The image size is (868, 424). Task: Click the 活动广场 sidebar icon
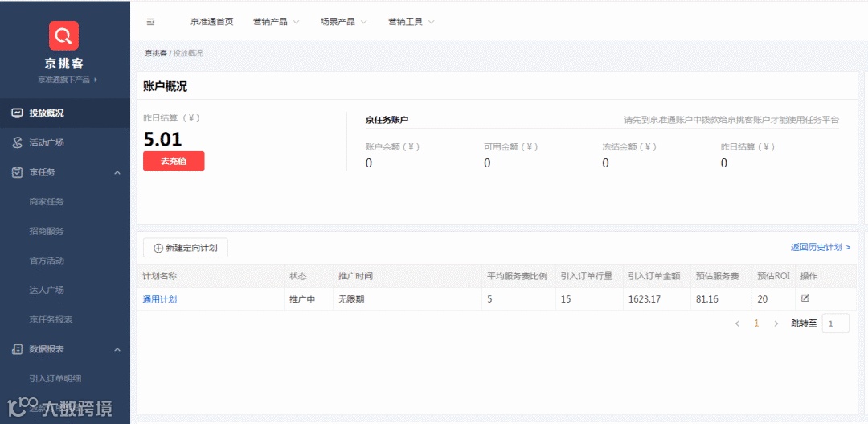coord(17,142)
